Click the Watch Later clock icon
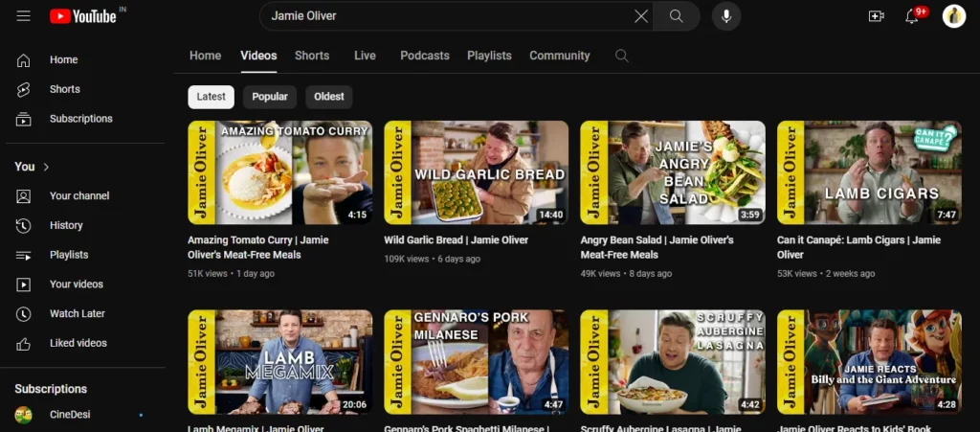Screen dimensions: 980x432 [x=23, y=314]
